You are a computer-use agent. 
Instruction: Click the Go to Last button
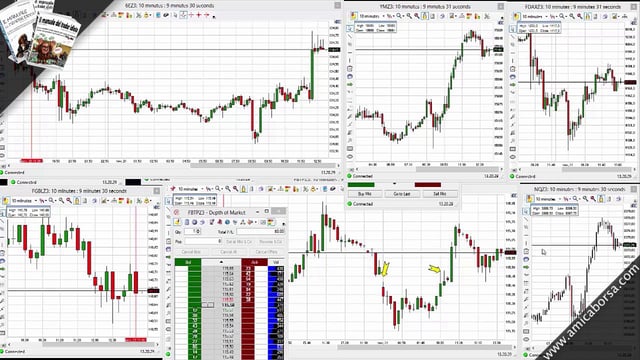(402, 194)
